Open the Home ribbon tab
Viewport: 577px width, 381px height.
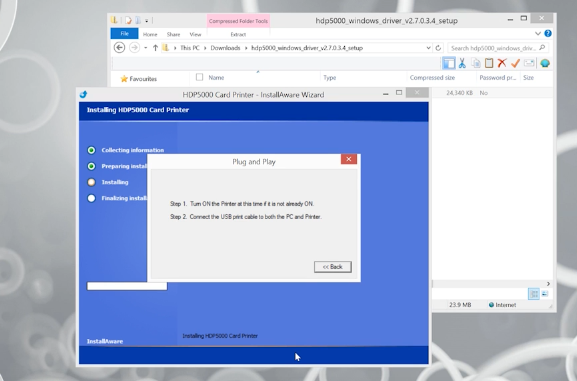pyautogui.click(x=150, y=34)
